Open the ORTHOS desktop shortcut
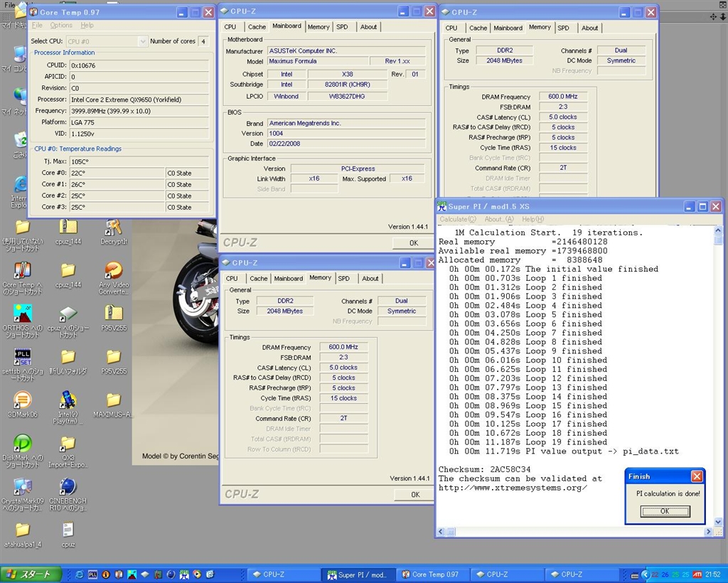This screenshot has height=583, width=728. pos(22,314)
